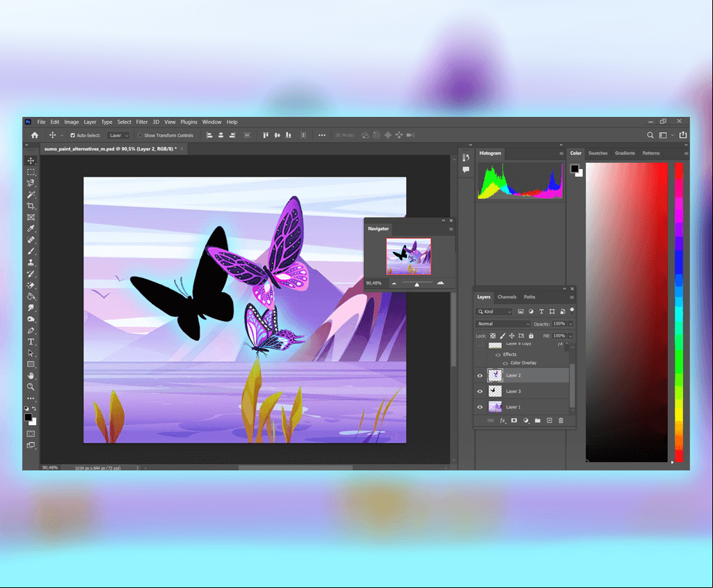Select the Brush tool
The height and width of the screenshot is (588, 713).
(x=31, y=251)
